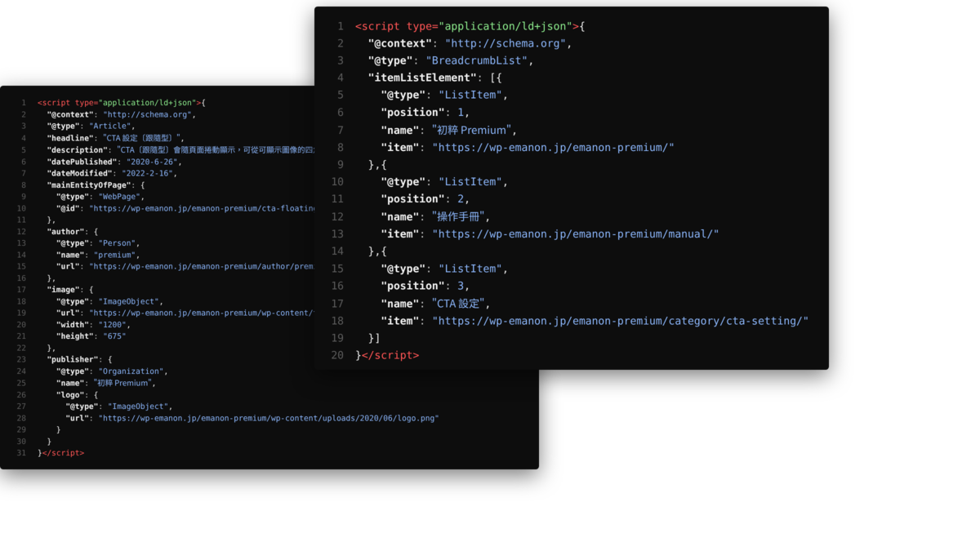Click the "操作手冊" name value

click(461, 216)
